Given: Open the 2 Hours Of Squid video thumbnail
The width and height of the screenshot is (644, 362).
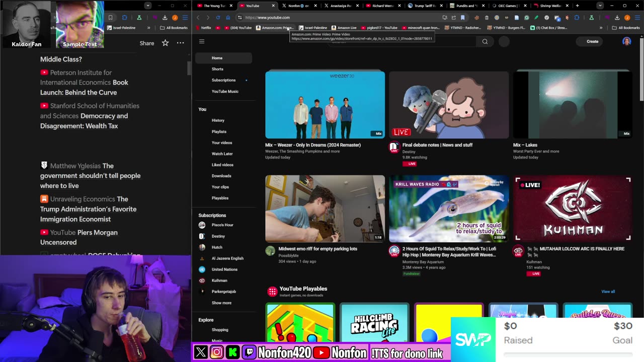Looking at the screenshot, I should (x=449, y=209).
